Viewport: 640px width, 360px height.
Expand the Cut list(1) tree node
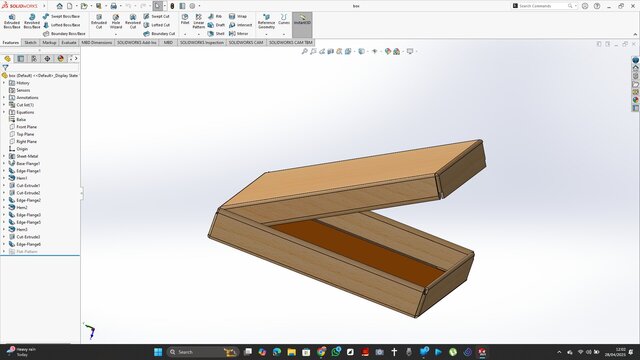(4, 105)
